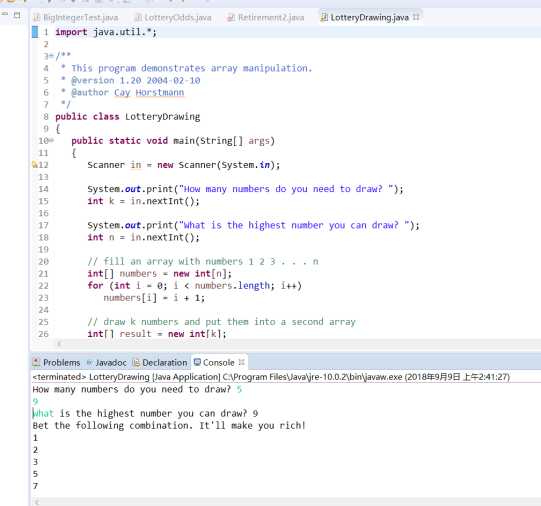Click the warning marker on line 12
Screen dimensions: 541x506
coord(35,165)
